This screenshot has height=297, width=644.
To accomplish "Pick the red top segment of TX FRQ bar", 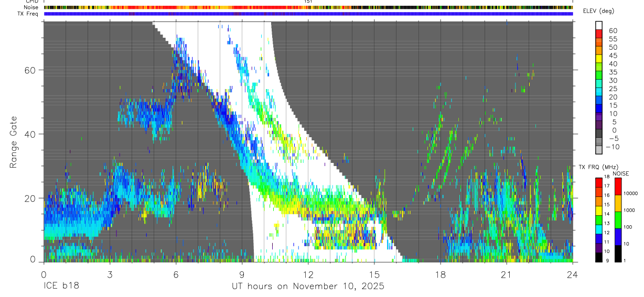I will click(599, 182).
